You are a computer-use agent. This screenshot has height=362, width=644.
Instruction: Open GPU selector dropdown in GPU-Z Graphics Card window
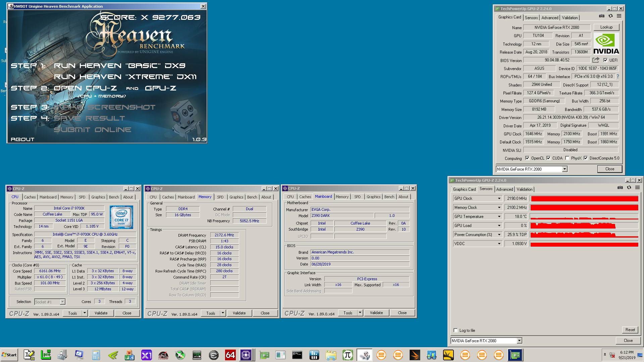(x=565, y=169)
